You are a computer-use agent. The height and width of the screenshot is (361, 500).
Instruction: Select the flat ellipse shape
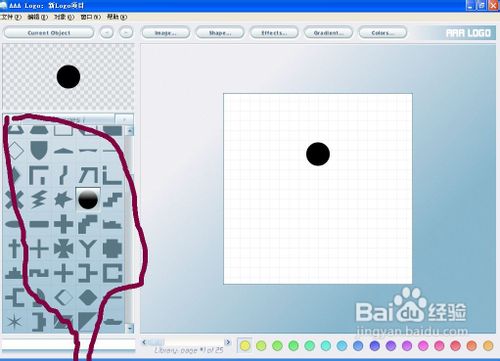pos(14,224)
